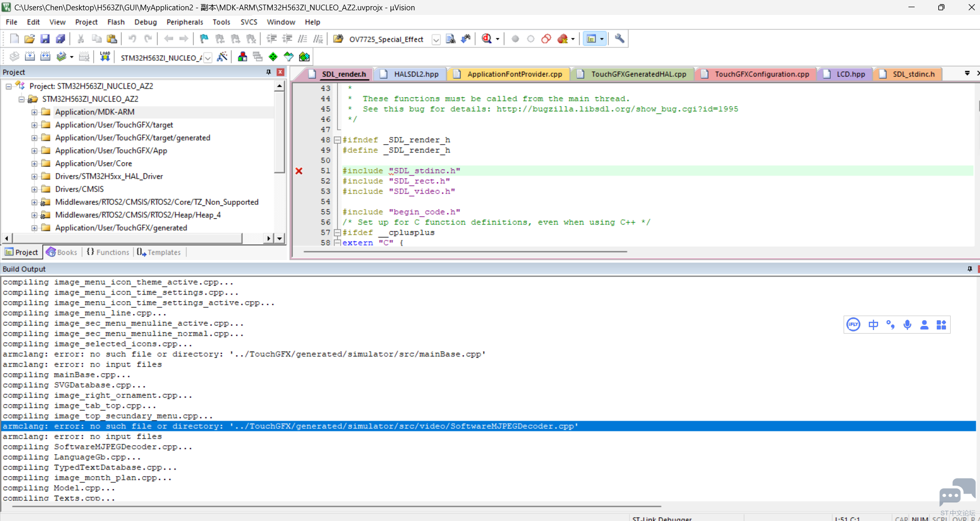Open the editor tab list dropdown arrow
The image size is (980, 521).
tap(967, 74)
